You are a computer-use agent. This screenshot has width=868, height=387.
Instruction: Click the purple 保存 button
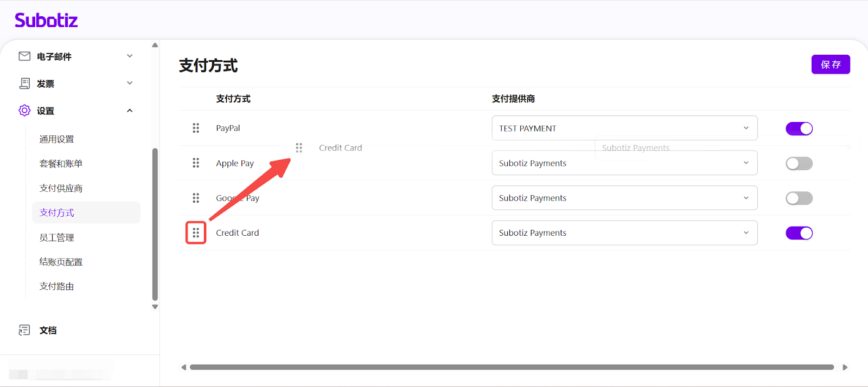(x=830, y=64)
